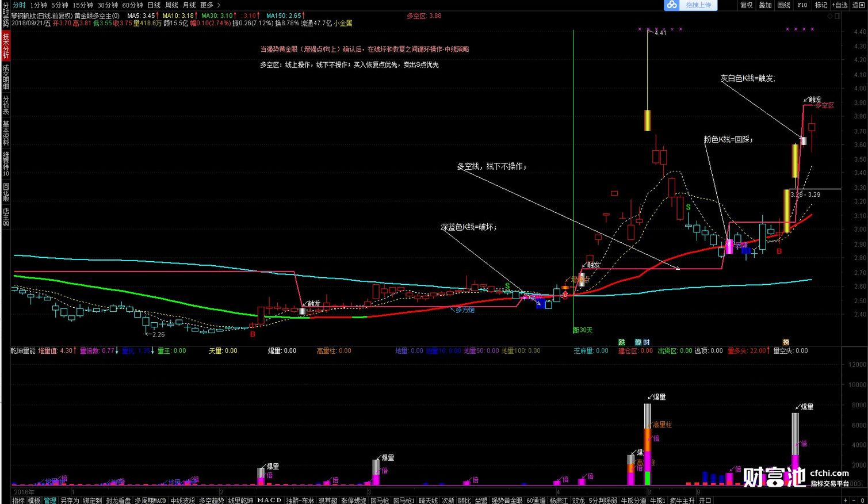Select the 60分钟 period
Image resolution: width=868 pixels, height=504 pixels.
tap(132, 5)
